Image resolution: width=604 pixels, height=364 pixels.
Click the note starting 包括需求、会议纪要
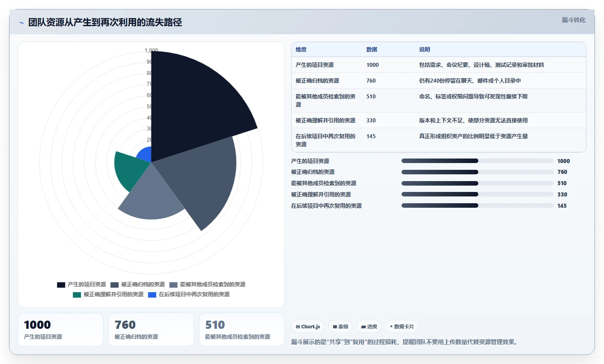(x=481, y=65)
